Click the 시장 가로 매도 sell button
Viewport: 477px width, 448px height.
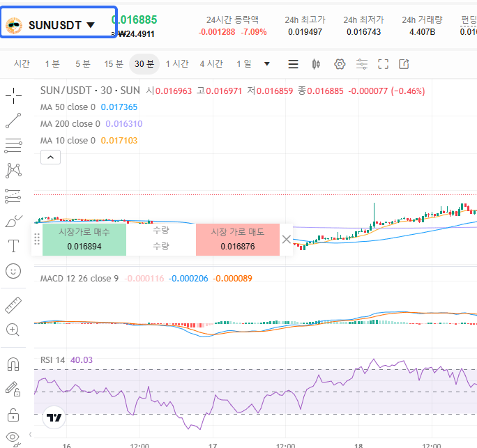click(x=238, y=239)
